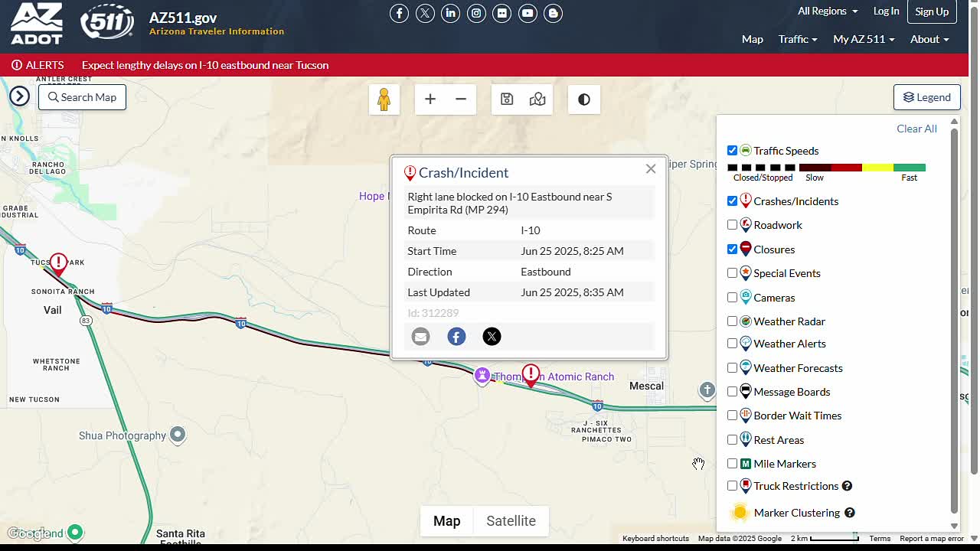
Task: Click the Street View pegman icon
Action: tap(384, 99)
